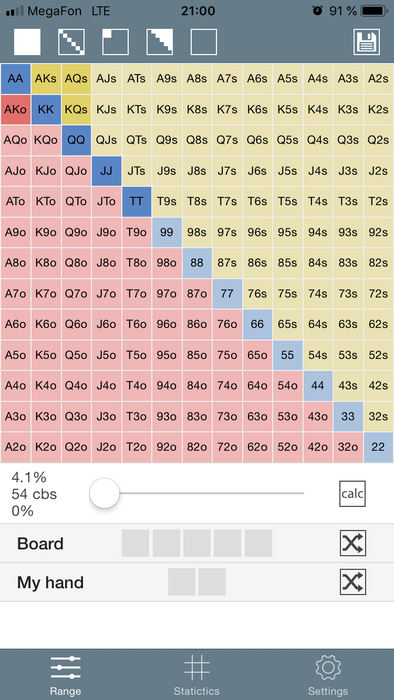Select the first My hand card slot

click(x=182, y=582)
